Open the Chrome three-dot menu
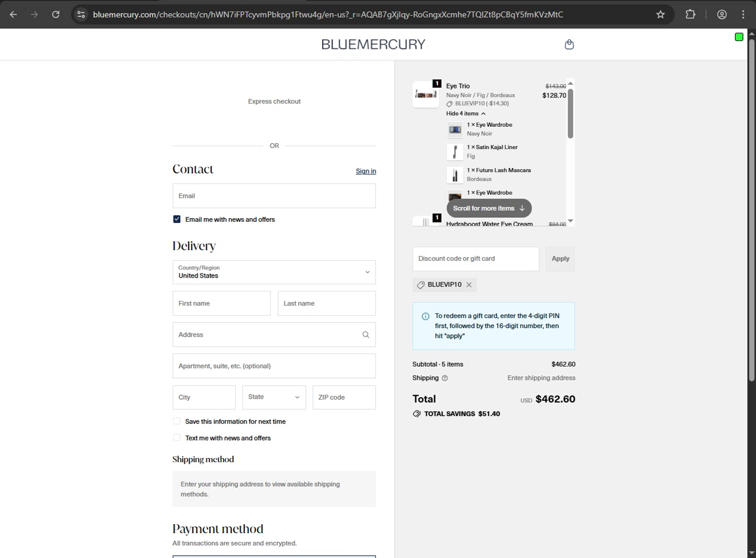 click(x=743, y=15)
